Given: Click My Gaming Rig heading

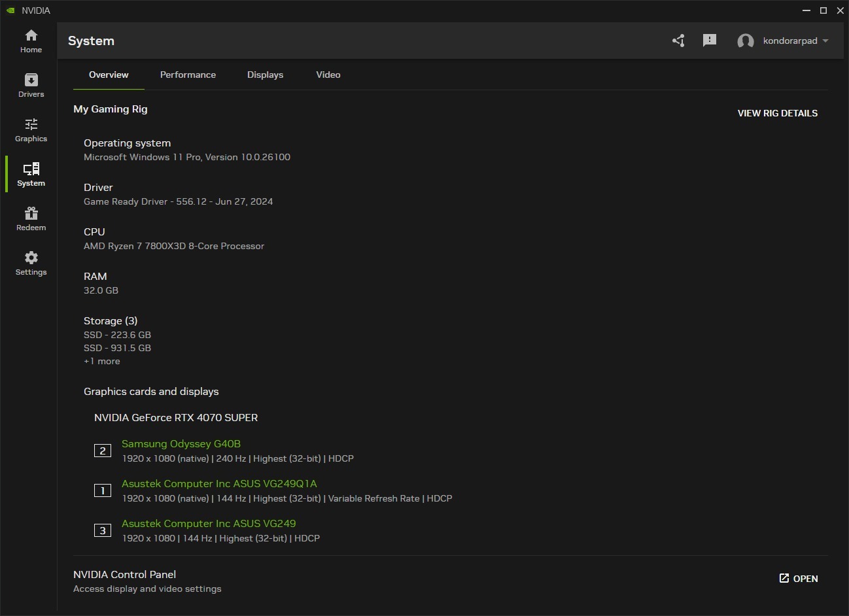Looking at the screenshot, I should 111,109.
